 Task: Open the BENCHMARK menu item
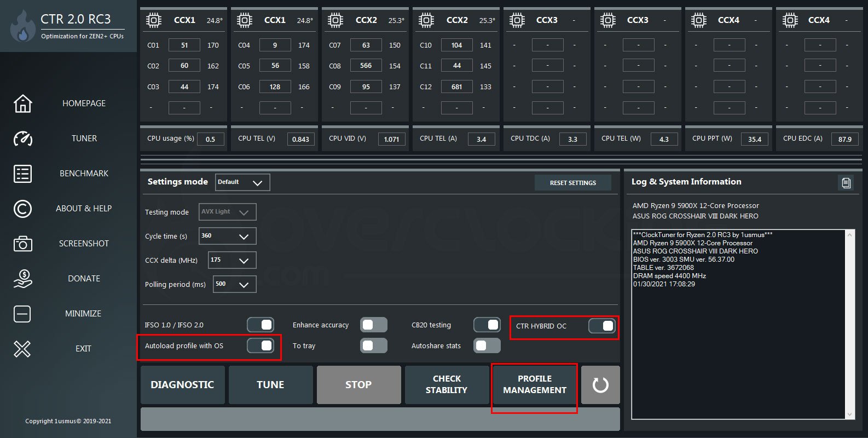tap(84, 174)
